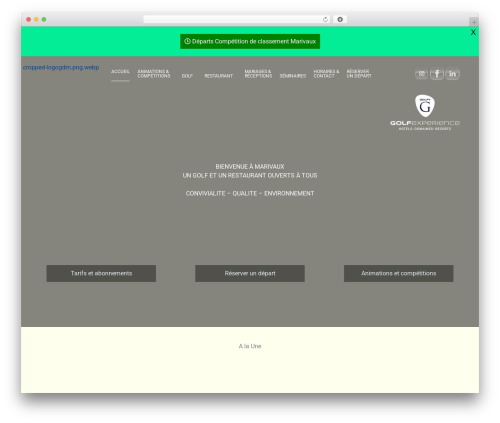Click the Bienvenue à Marivaux heading

pyautogui.click(x=250, y=166)
